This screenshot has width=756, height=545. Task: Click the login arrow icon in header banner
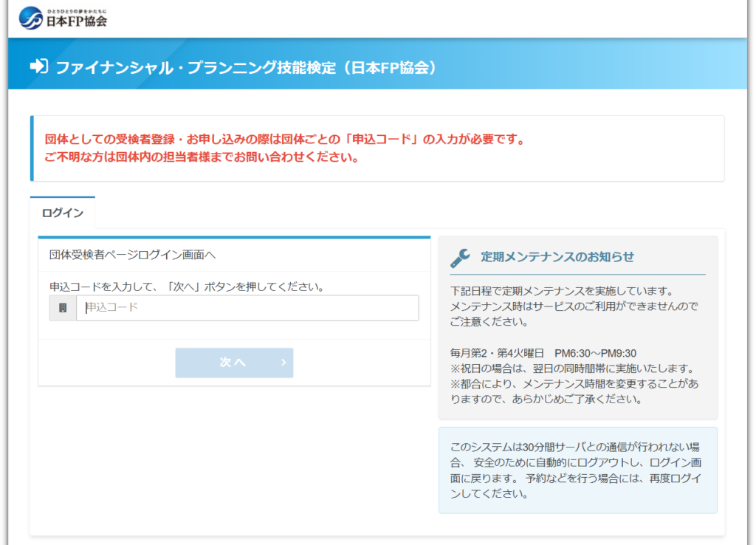tap(38, 66)
